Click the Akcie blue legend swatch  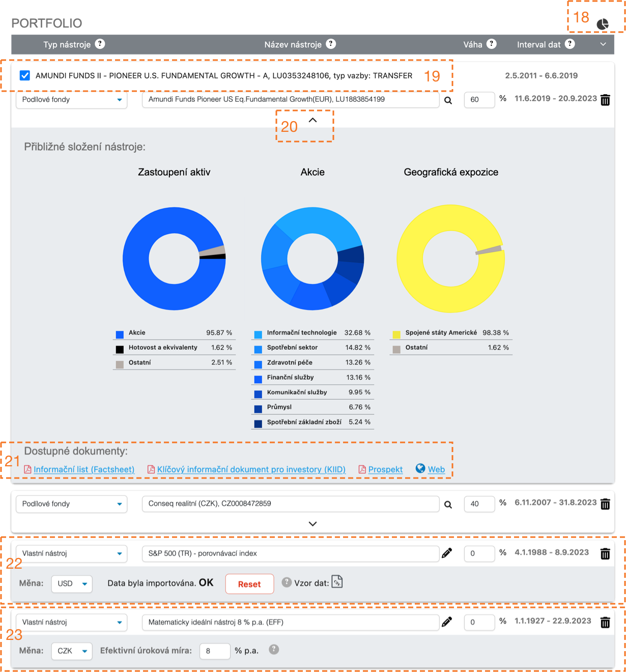(x=120, y=334)
